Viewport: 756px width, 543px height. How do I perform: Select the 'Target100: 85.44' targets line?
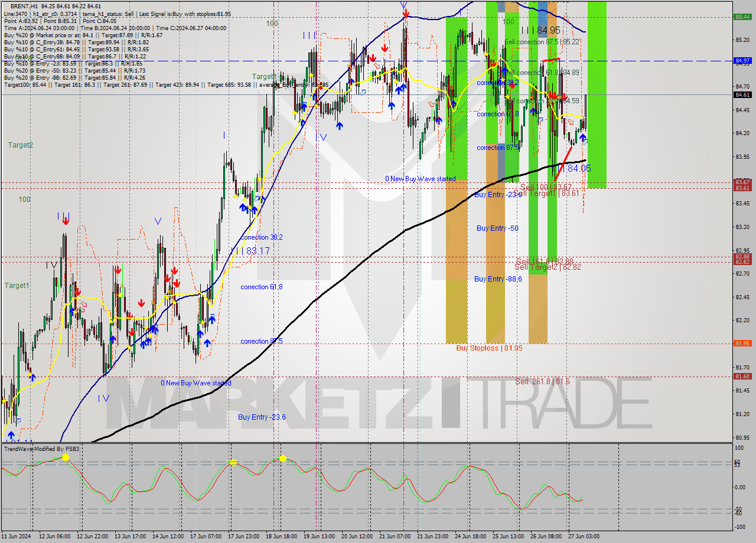[x=166, y=84]
